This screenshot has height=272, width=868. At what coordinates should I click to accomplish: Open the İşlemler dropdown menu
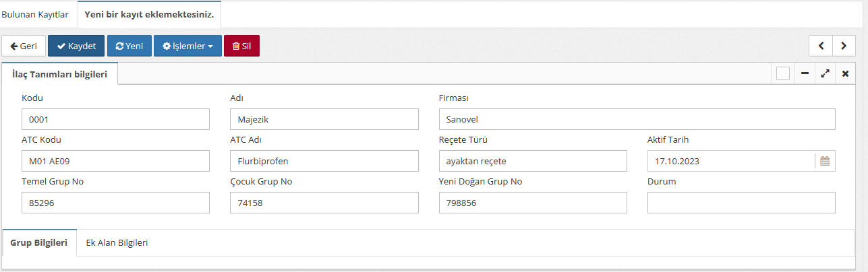pos(187,46)
